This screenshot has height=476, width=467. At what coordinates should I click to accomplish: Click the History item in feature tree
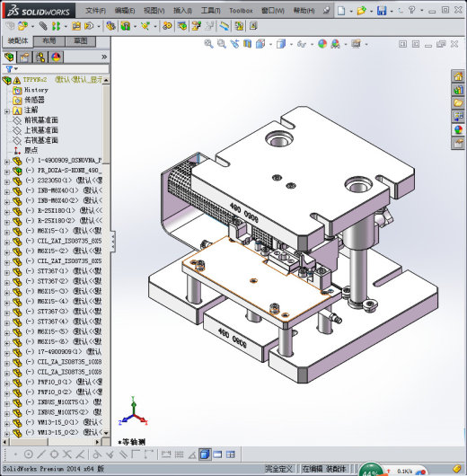click(x=36, y=90)
